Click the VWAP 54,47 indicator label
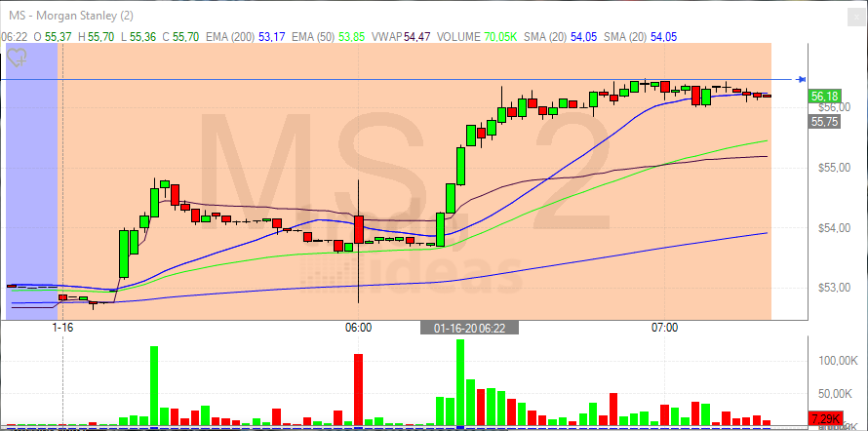 click(402, 37)
